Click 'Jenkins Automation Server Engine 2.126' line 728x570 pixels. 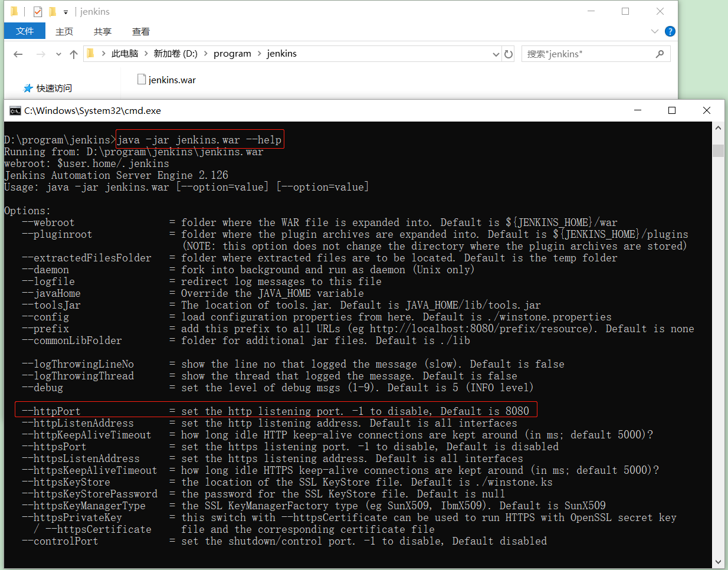tap(116, 175)
